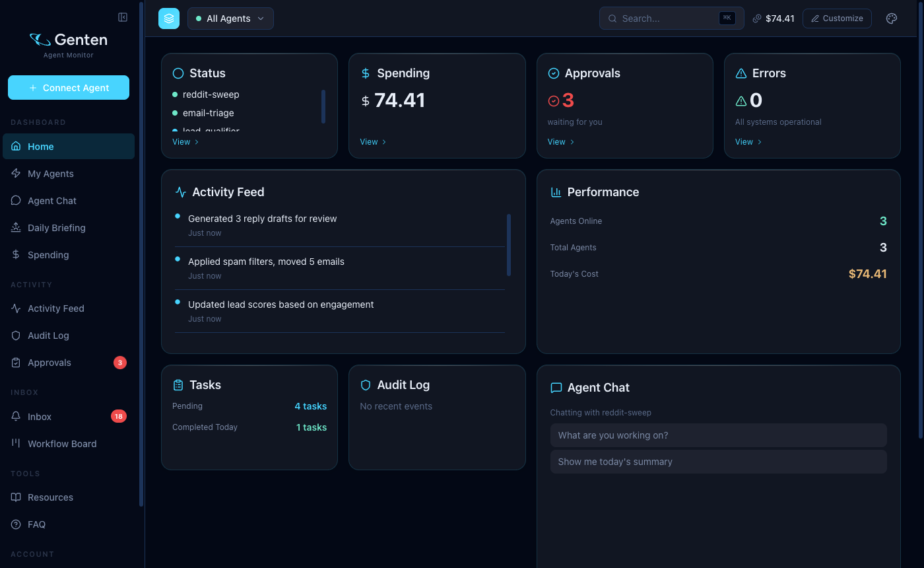Open the color theme palette icon
Viewport: 924px width, 568px height.
click(892, 18)
